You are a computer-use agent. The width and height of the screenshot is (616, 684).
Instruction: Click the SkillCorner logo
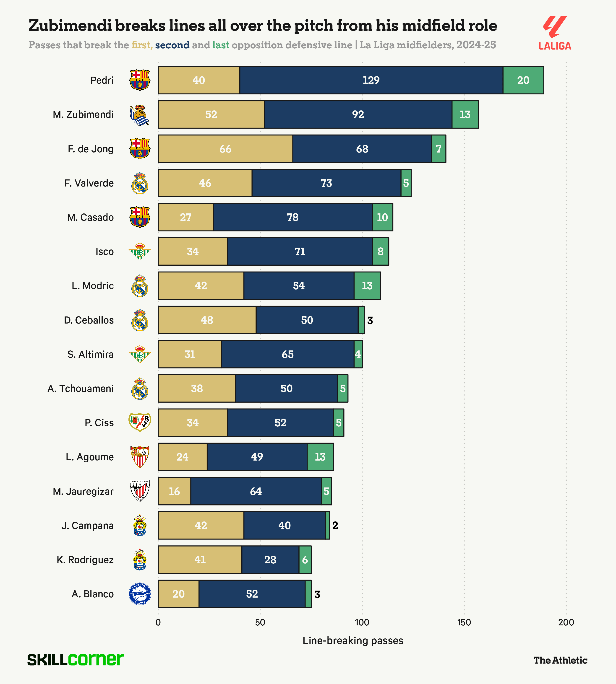click(x=76, y=659)
